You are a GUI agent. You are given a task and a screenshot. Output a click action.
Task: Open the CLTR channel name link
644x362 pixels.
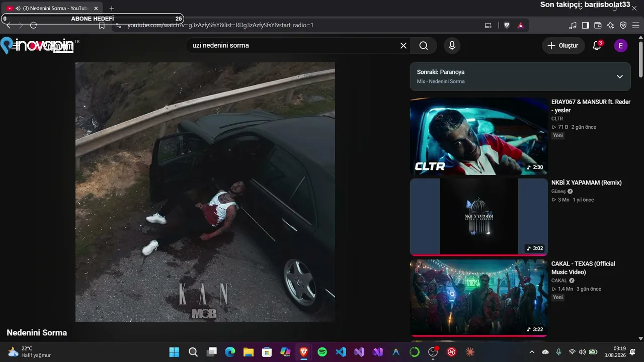coord(557,119)
